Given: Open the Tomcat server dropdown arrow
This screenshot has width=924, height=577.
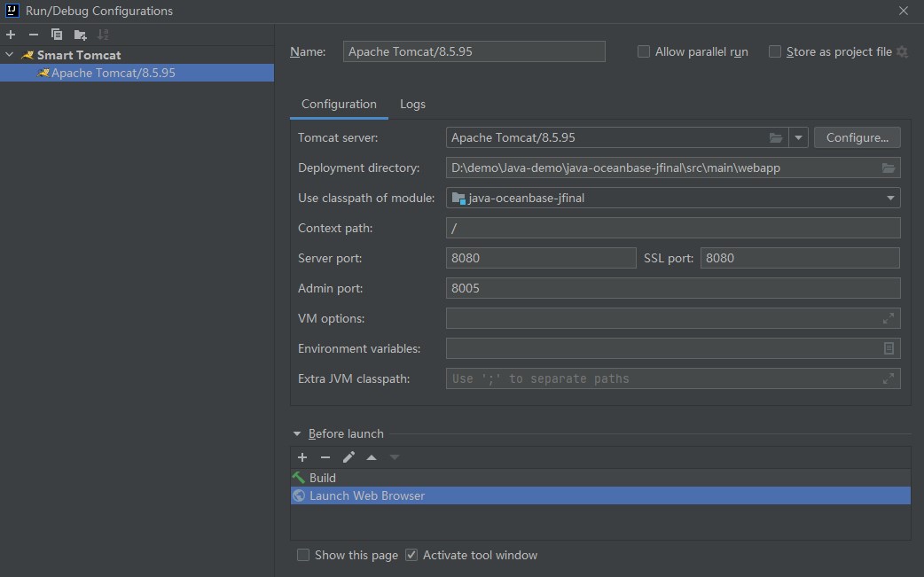Looking at the screenshot, I should click(x=797, y=137).
